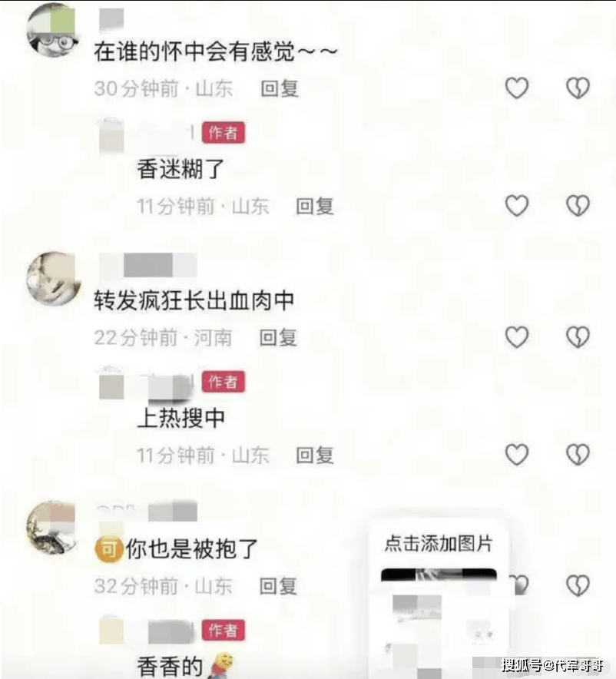Like the comment 在谁的怀中会有感觉

pyautogui.click(x=517, y=88)
